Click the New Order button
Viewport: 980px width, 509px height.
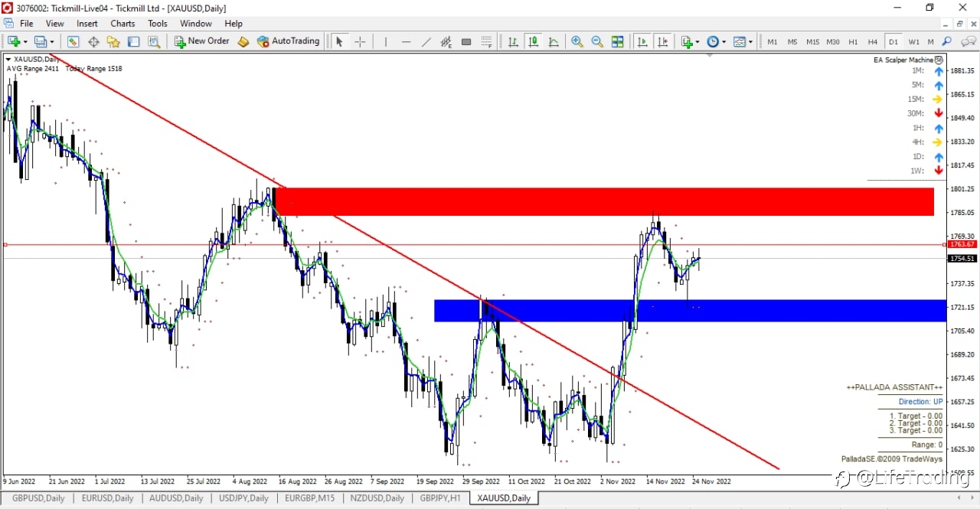pyautogui.click(x=201, y=41)
